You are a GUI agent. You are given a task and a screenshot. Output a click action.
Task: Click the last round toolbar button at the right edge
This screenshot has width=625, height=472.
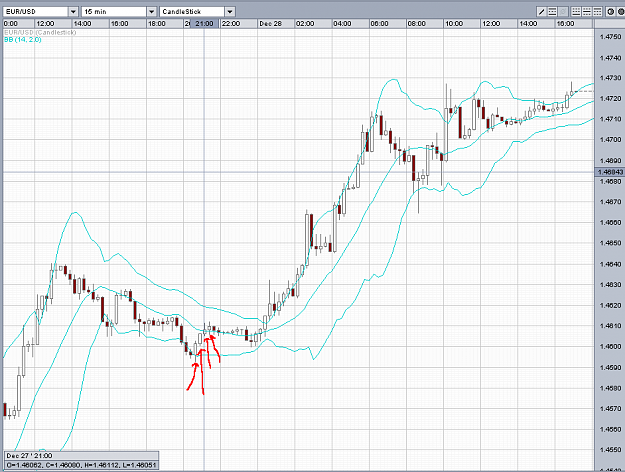click(621, 12)
